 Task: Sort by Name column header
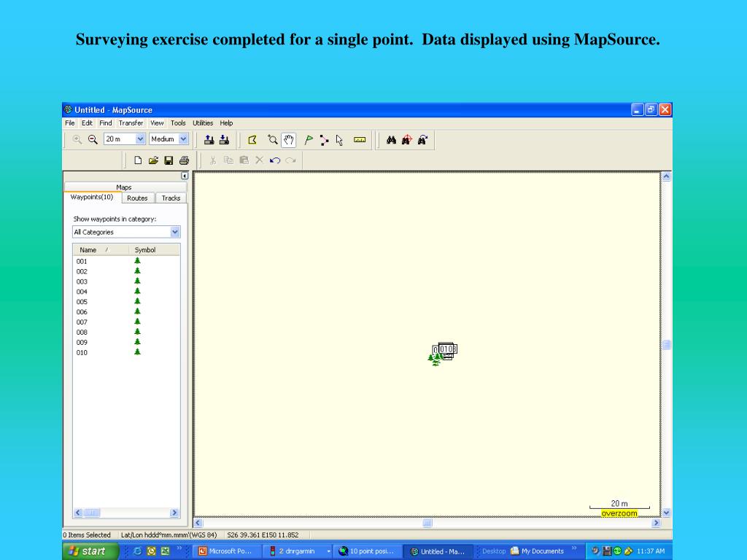(x=101, y=250)
